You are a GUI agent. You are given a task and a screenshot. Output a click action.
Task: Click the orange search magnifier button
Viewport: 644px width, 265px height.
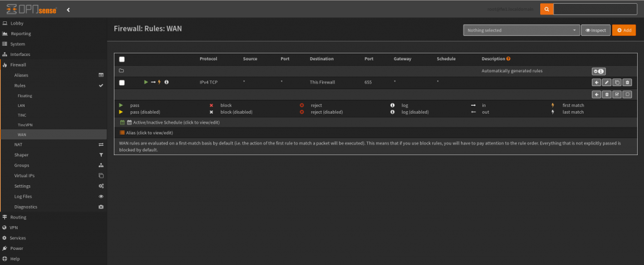click(x=547, y=9)
